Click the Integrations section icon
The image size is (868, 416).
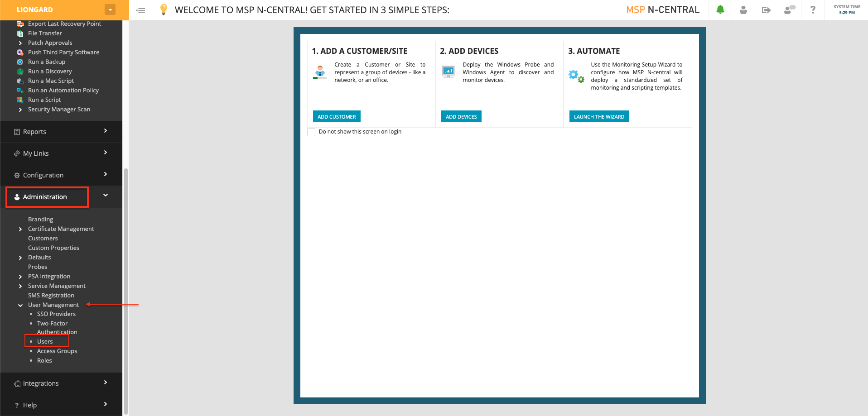[x=17, y=383]
